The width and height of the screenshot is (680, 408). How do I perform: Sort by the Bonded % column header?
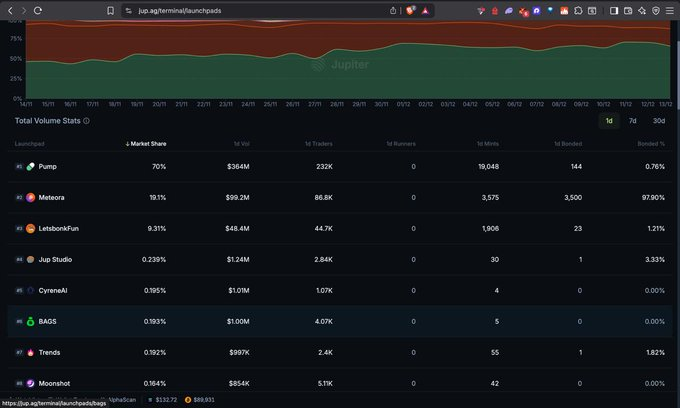651,144
